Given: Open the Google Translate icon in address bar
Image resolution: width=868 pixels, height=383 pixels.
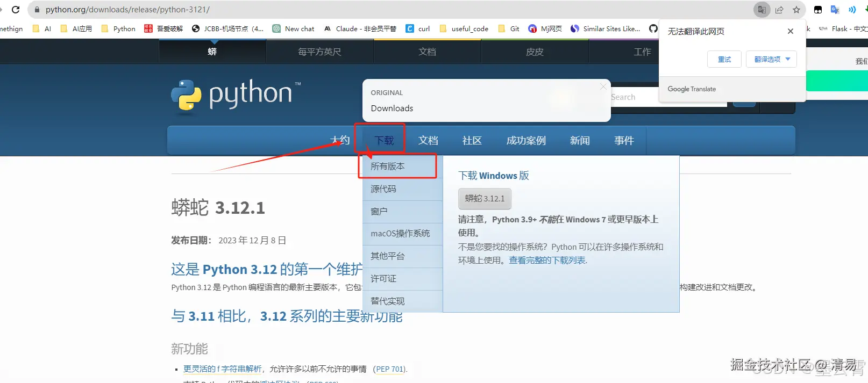Looking at the screenshot, I should point(762,10).
